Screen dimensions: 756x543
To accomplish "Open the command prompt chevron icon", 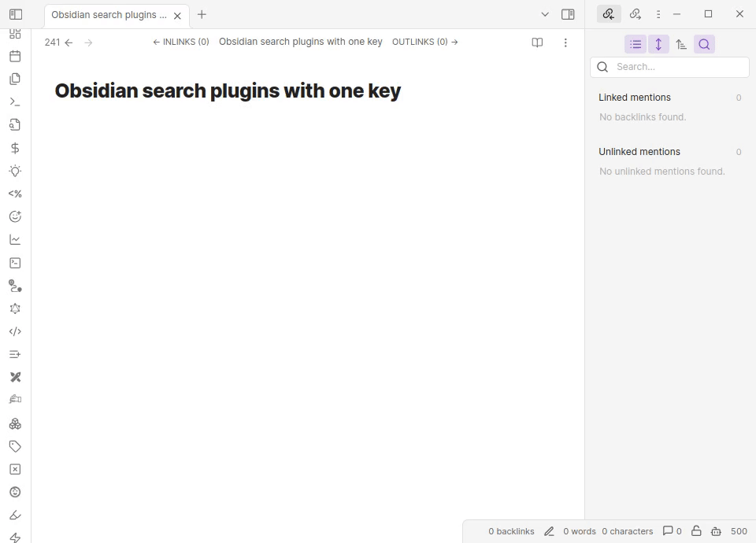I will click(x=15, y=102).
